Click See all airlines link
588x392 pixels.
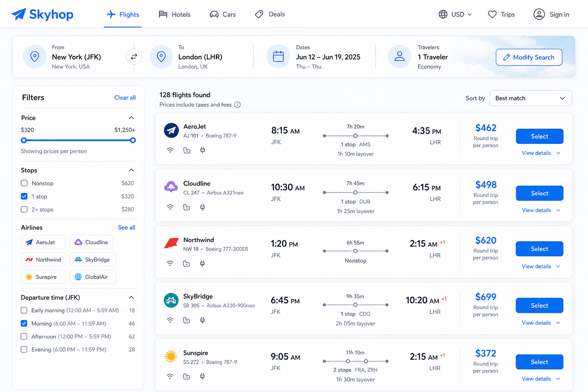(x=126, y=227)
